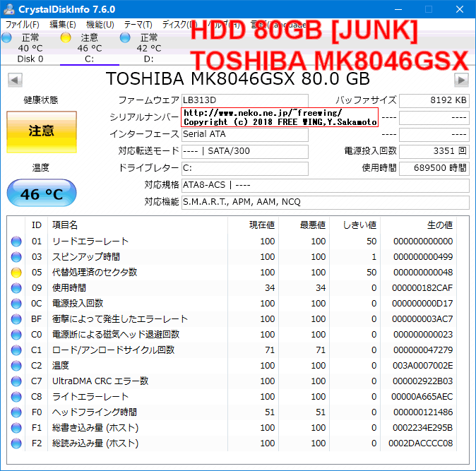
Task: Select ロード/アンロードサイクル回数 attribute name
Action: (114, 350)
